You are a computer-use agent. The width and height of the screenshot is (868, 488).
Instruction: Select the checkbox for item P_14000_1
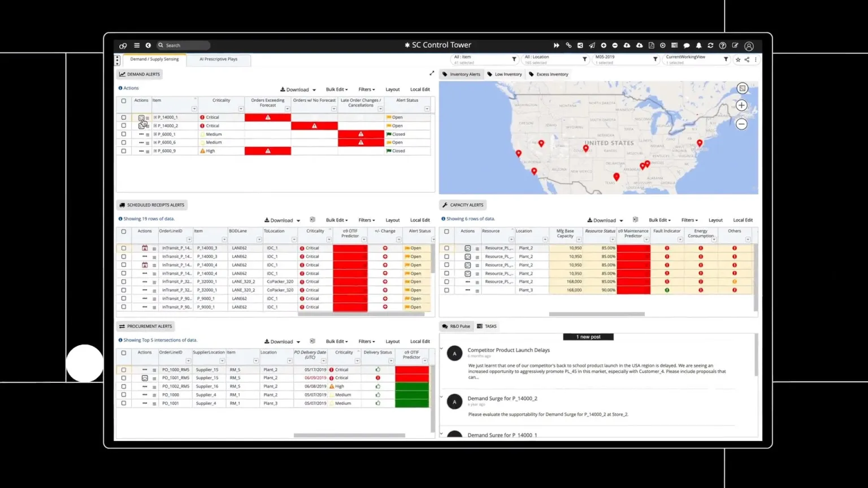coord(123,117)
